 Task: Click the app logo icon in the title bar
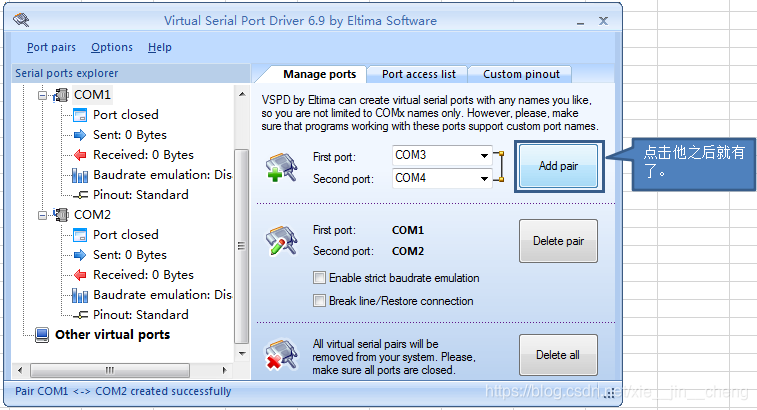[x=21, y=20]
